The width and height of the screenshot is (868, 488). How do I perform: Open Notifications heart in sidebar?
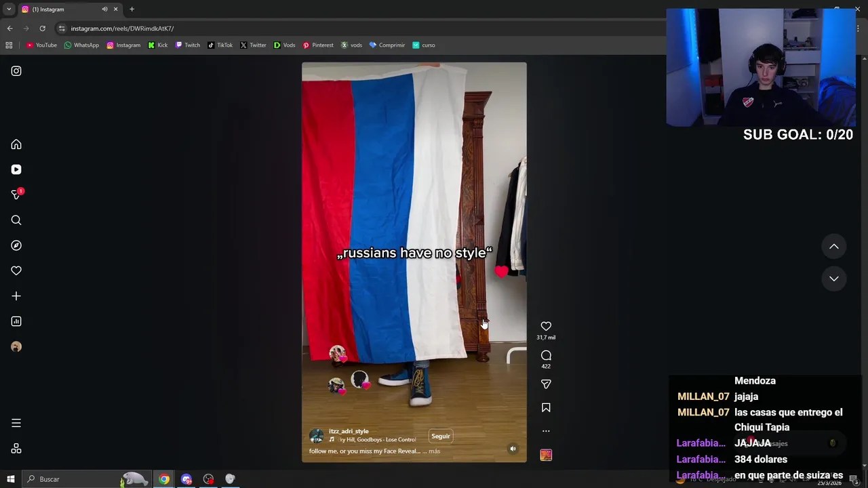(16, 270)
